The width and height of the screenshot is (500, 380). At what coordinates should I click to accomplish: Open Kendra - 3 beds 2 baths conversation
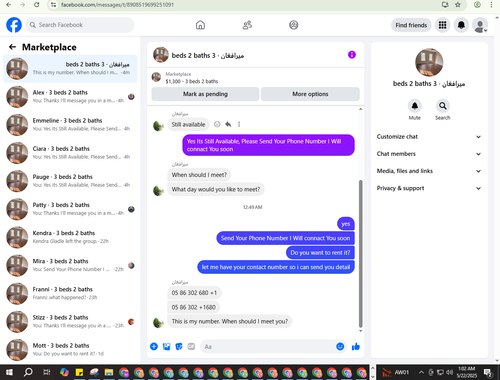(x=70, y=237)
